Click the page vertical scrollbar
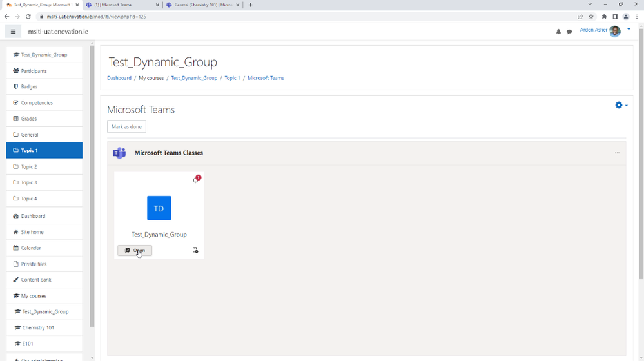Screen dimensions: 644x361 pyautogui.click(x=641, y=154)
